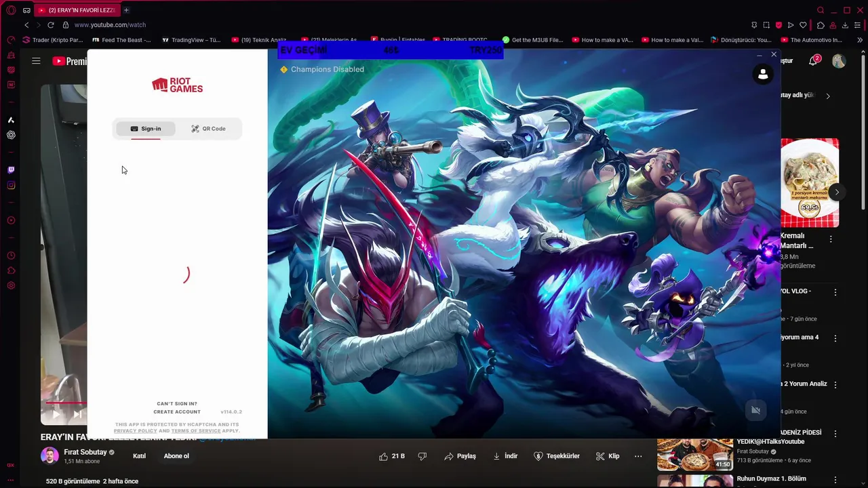Click the Teşekkürler thanks button
868x488 pixels.
[x=557, y=456]
